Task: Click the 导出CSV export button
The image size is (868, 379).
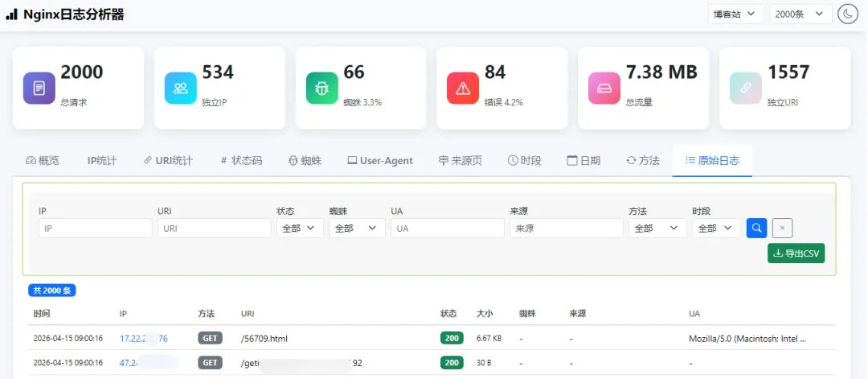Action: click(796, 253)
